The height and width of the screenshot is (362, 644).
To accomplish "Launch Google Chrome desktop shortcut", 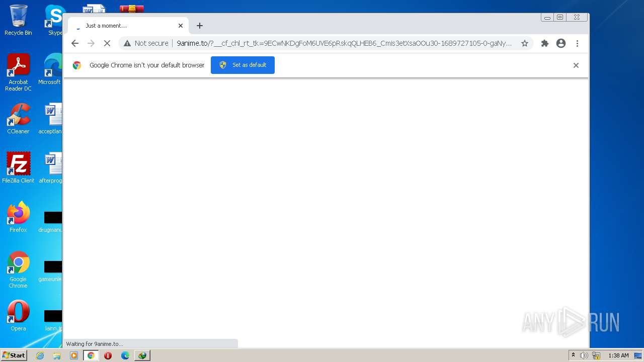I will 18,269.
